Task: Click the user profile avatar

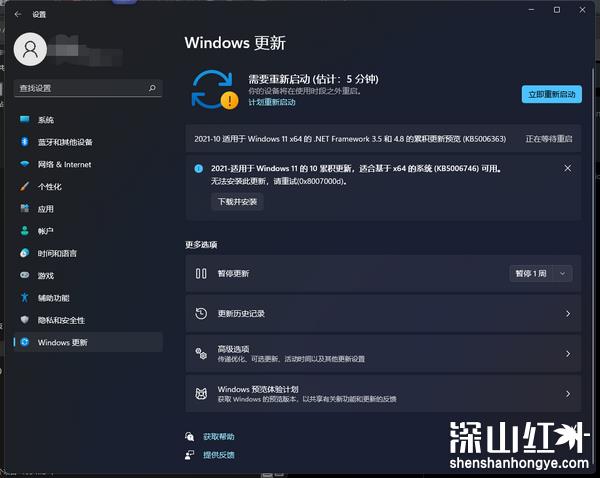Action: coord(30,49)
